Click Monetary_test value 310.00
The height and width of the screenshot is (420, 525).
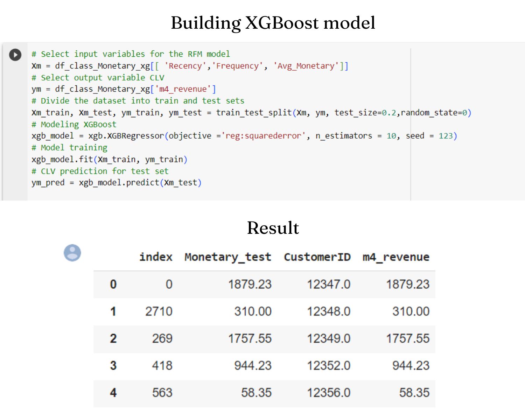[x=253, y=311]
